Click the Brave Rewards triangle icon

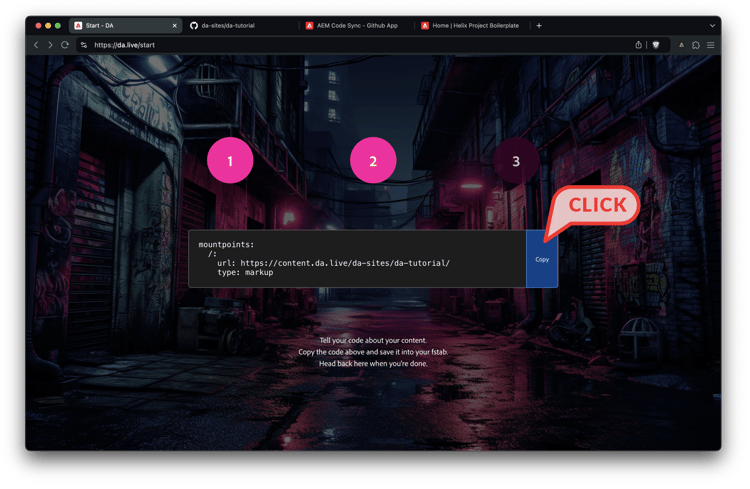(682, 45)
